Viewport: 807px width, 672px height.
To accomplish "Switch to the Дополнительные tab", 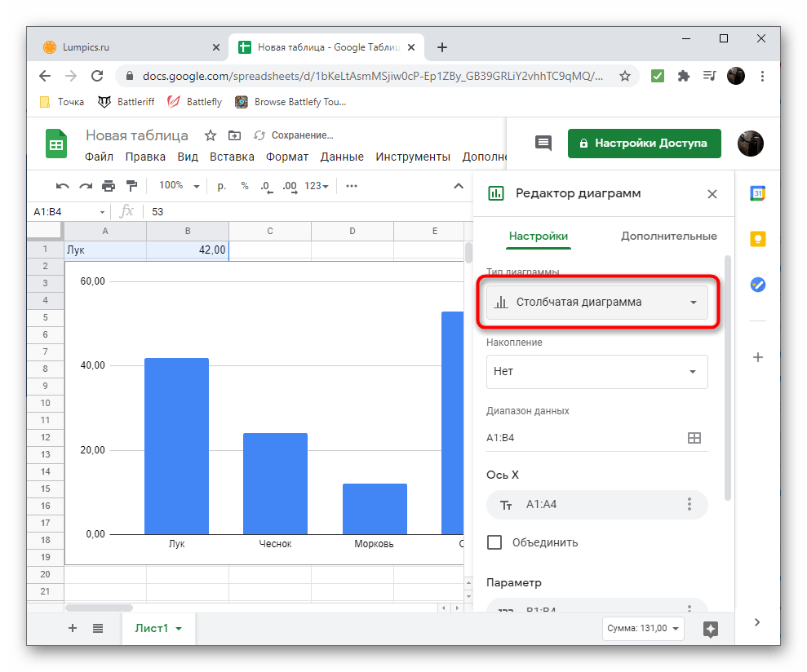I will click(x=668, y=237).
